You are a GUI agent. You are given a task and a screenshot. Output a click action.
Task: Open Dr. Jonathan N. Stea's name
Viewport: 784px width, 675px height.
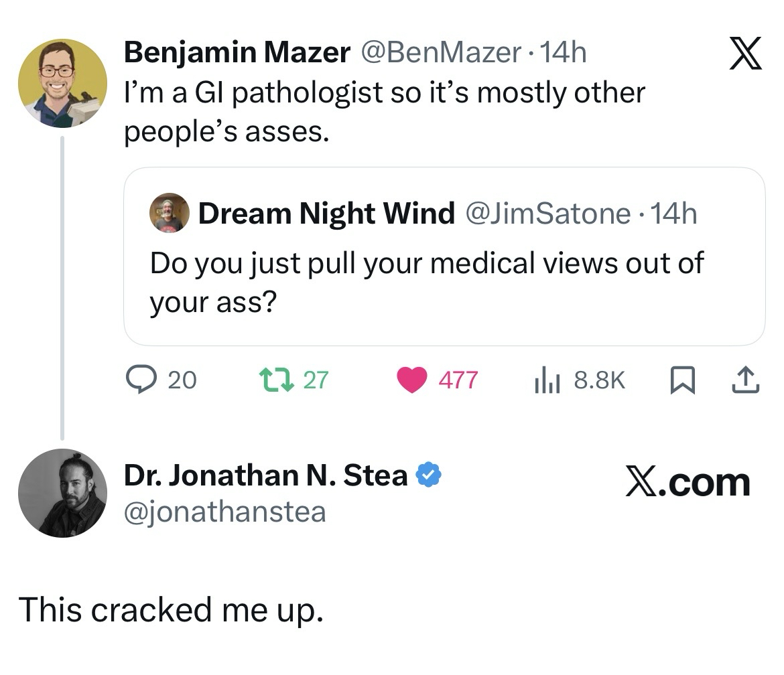265,475
